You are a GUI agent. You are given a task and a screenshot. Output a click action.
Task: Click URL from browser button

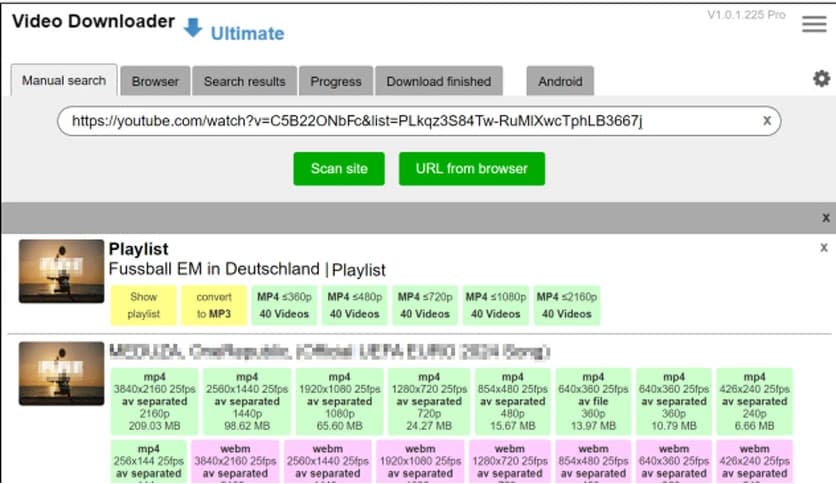(x=472, y=169)
